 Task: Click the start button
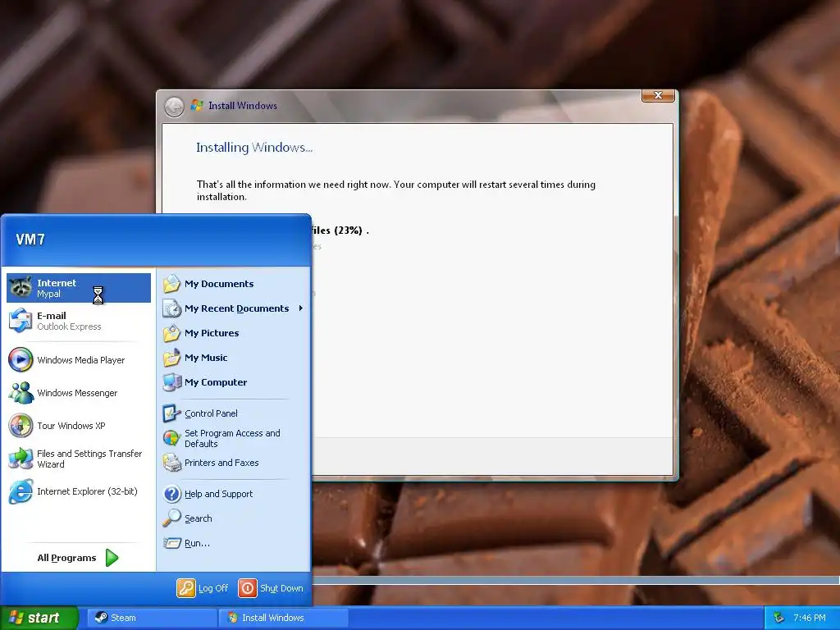39,618
